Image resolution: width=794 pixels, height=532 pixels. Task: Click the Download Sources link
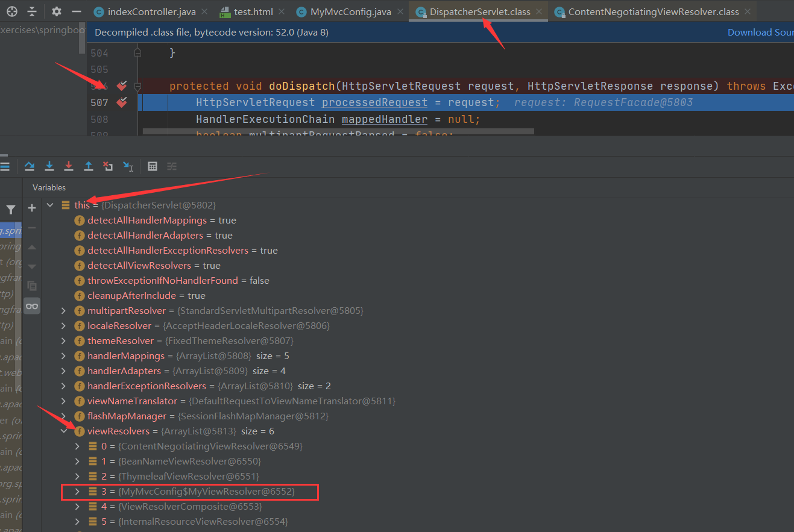point(761,33)
